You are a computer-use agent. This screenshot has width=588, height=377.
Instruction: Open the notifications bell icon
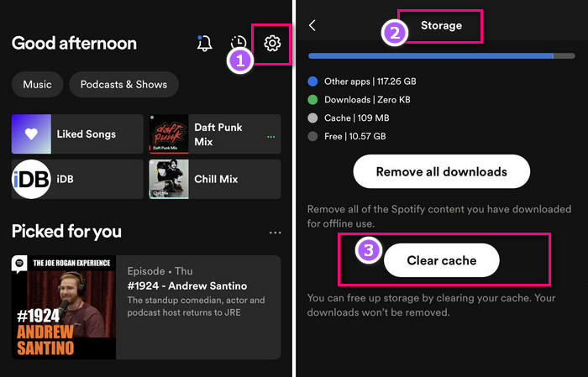[x=204, y=44]
